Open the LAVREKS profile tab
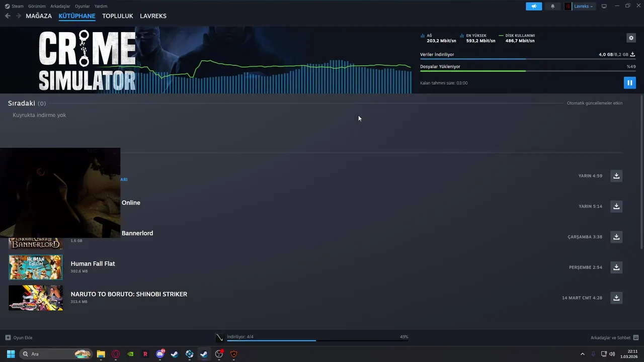The width and height of the screenshot is (644, 362). click(x=153, y=16)
